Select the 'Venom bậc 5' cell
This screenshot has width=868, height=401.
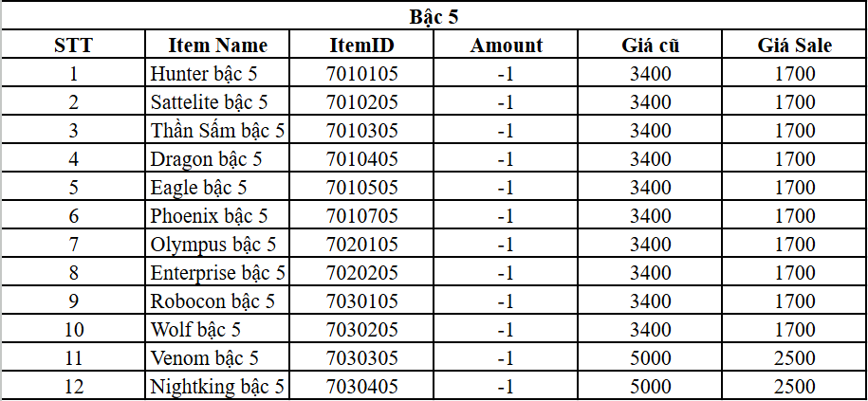(x=205, y=358)
